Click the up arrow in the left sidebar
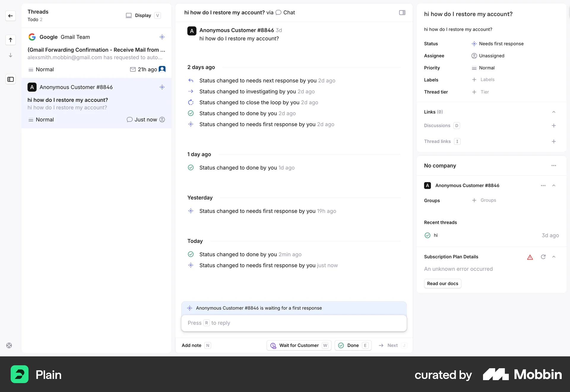This screenshot has width=570, height=392. [10, 40]
